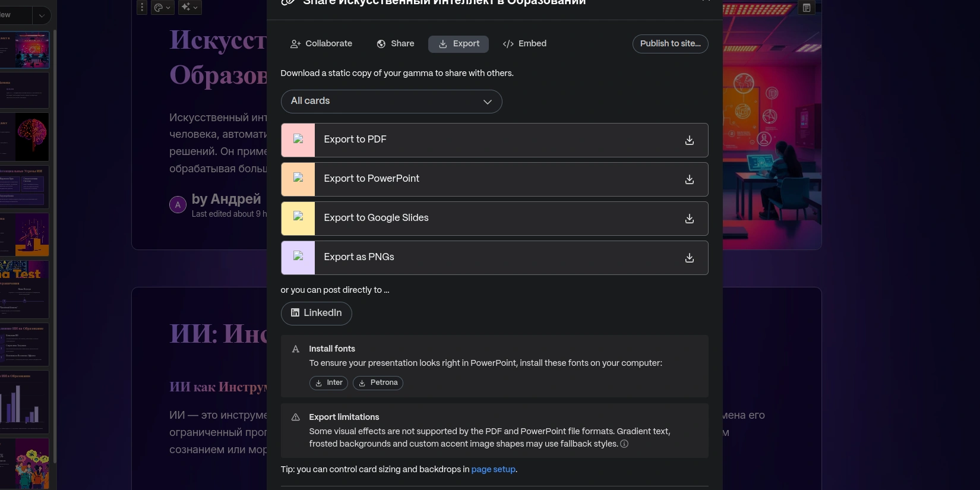This screenshot has height=490, width=980.
Task: Click the info icon after fallback styles text
Action: coord(624,444)
